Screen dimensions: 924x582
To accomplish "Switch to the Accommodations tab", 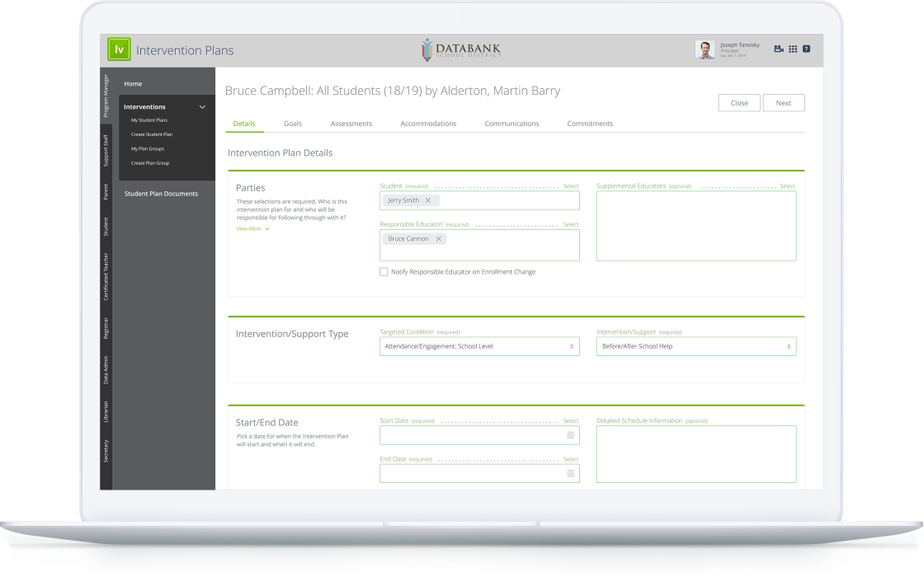I will [428, 123].
